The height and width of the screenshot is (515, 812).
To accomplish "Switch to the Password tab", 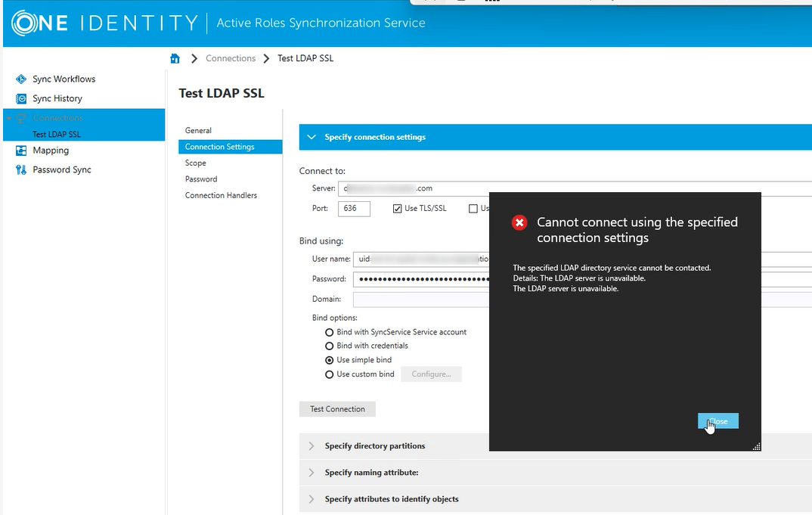I will (x=201, y=178).
